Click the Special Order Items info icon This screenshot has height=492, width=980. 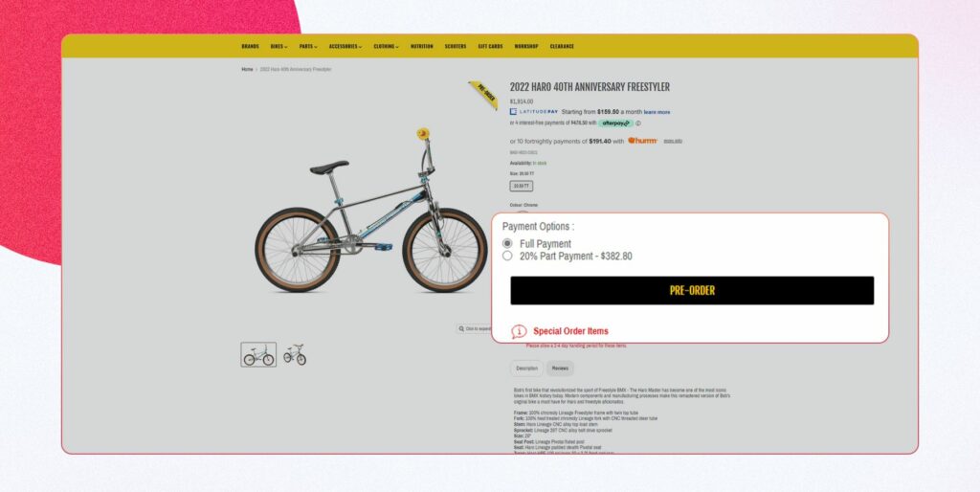(x=519, y=331)
